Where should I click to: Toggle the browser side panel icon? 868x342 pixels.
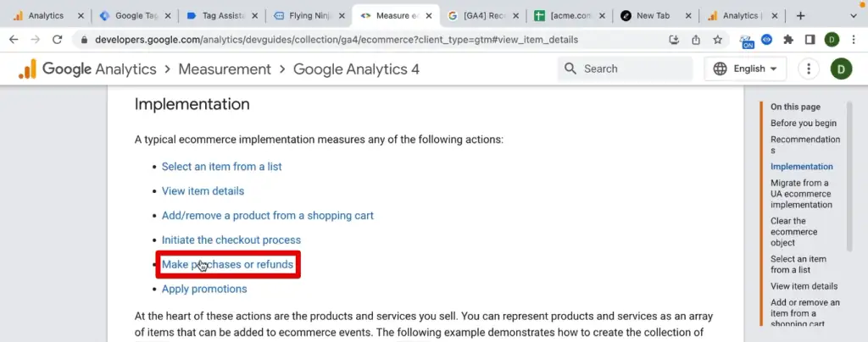810,40
